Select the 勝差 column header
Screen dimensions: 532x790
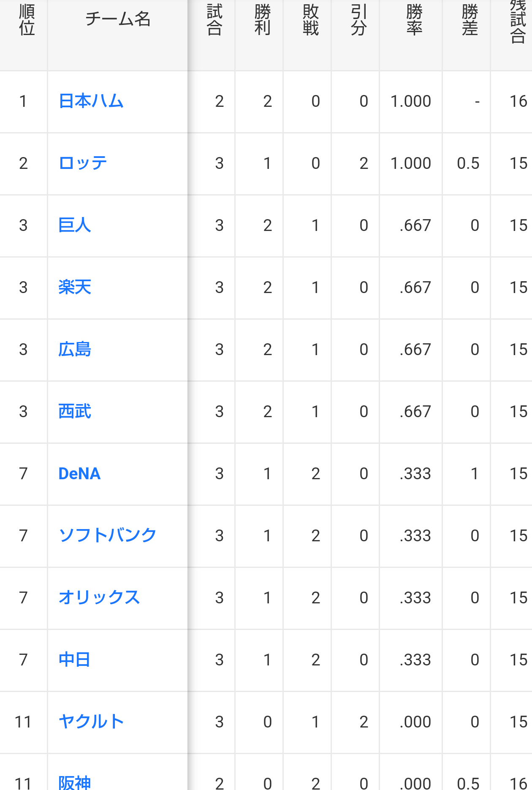(470, 20)
